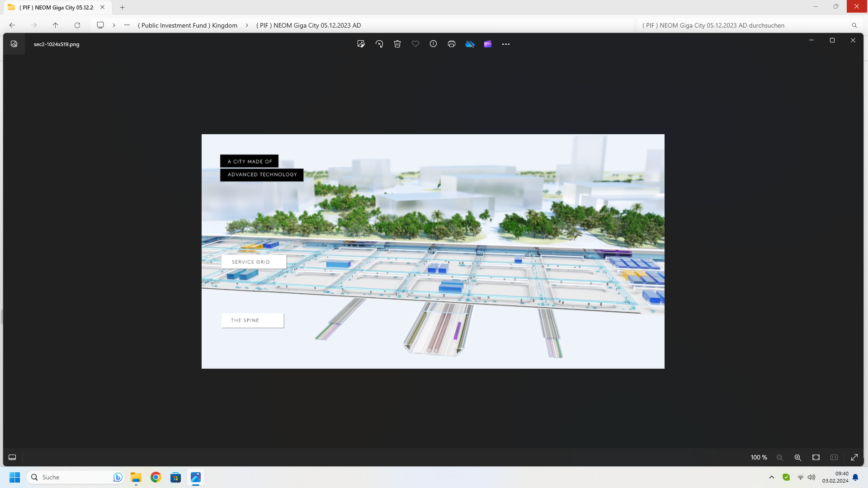This screenshot has width=868, height=488.
Task: Delete the image with trash icon
Action: coord(397,44)
